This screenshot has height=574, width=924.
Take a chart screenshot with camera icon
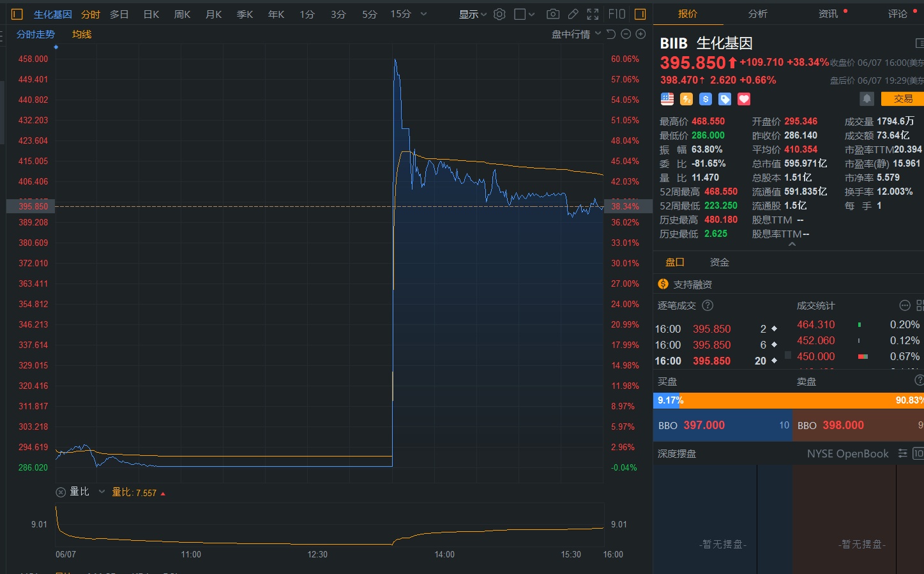point(553,14)
